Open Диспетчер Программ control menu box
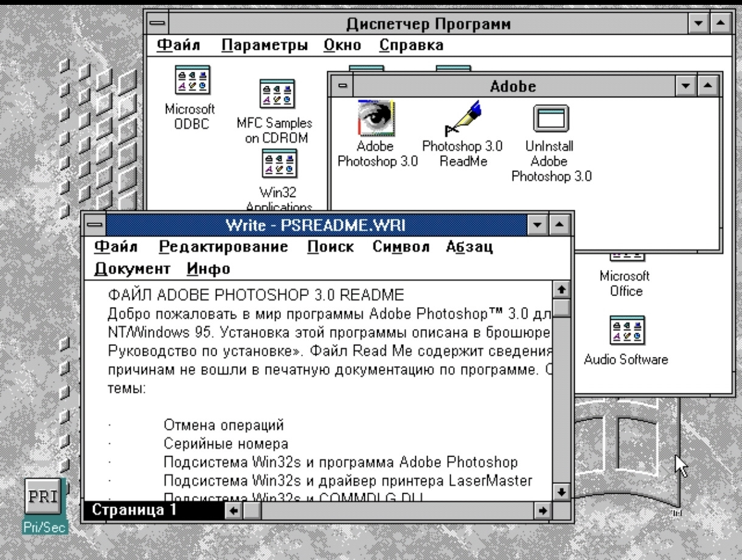 [x=157, y=24]
